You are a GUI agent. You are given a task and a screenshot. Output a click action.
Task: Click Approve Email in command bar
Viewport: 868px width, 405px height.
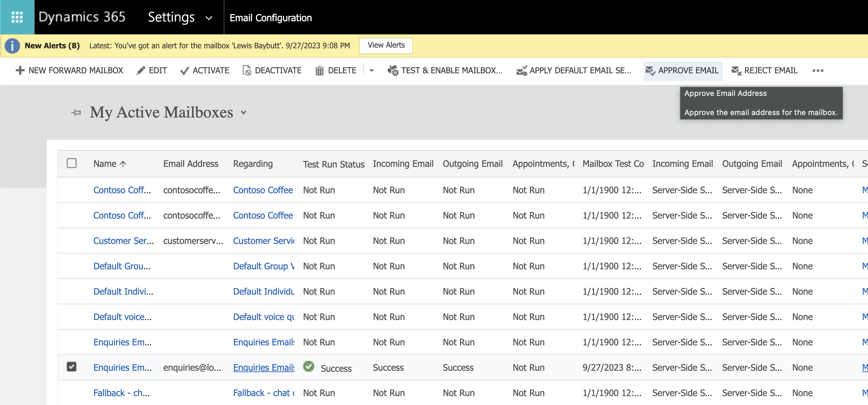[683, 71]
